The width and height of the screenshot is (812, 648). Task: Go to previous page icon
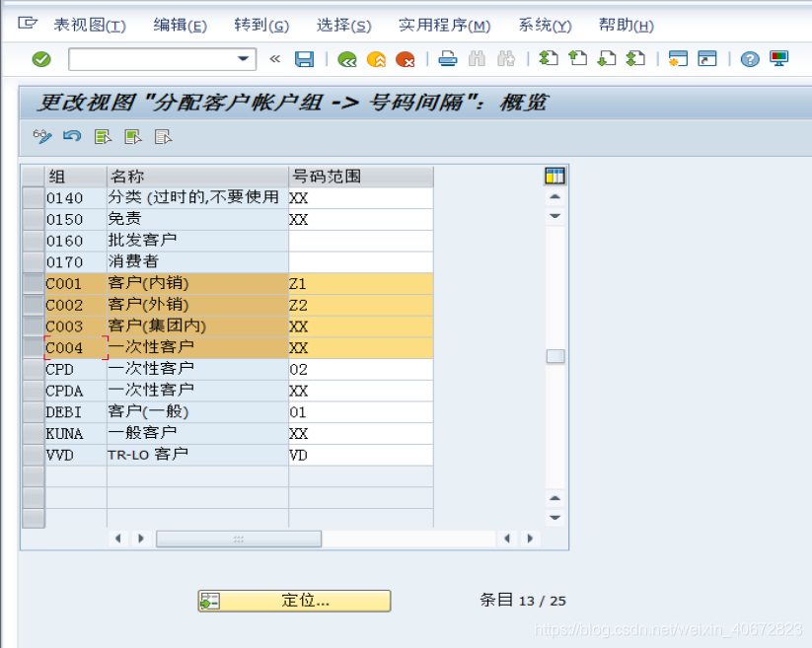tap(577, 58)
